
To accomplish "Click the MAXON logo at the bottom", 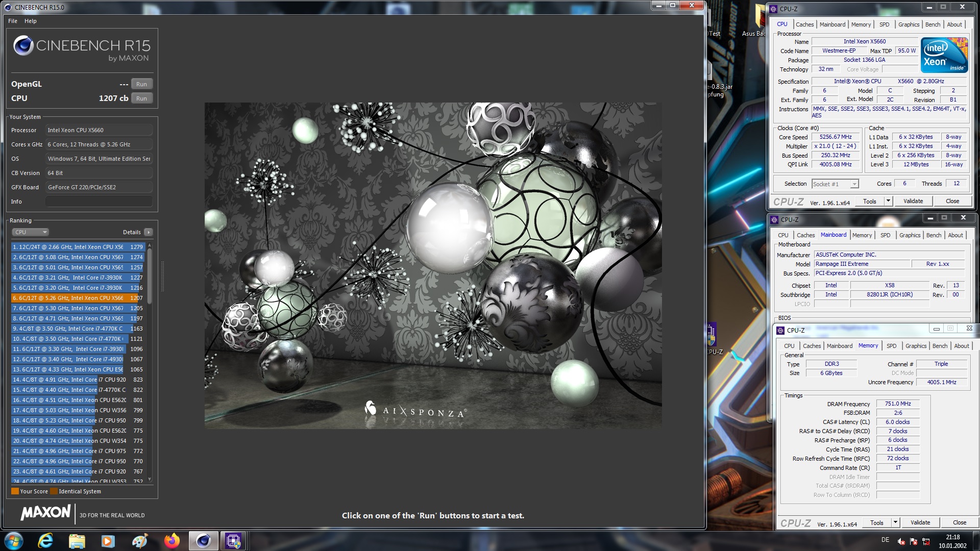I will pos(45,513).
